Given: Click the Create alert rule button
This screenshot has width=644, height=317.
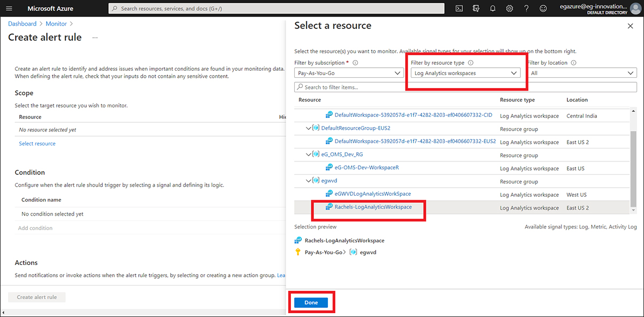Looking at the screenshot, I should 37,297.
